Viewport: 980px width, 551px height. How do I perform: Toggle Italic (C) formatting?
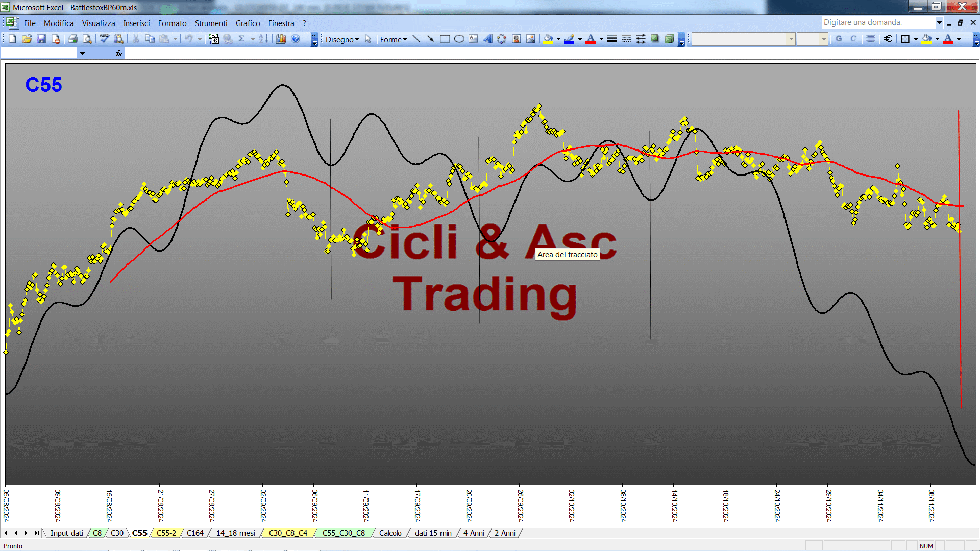[x=853, y=39]
